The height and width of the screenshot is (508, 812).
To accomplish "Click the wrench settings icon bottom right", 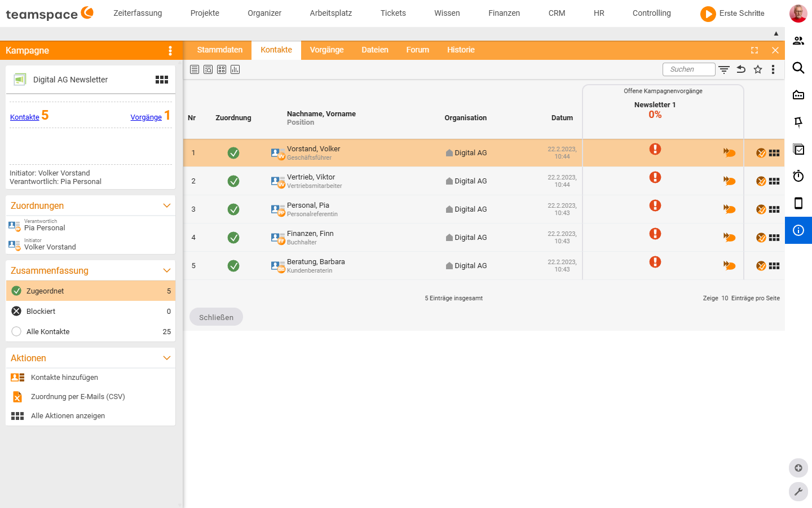I will [798, 492].
